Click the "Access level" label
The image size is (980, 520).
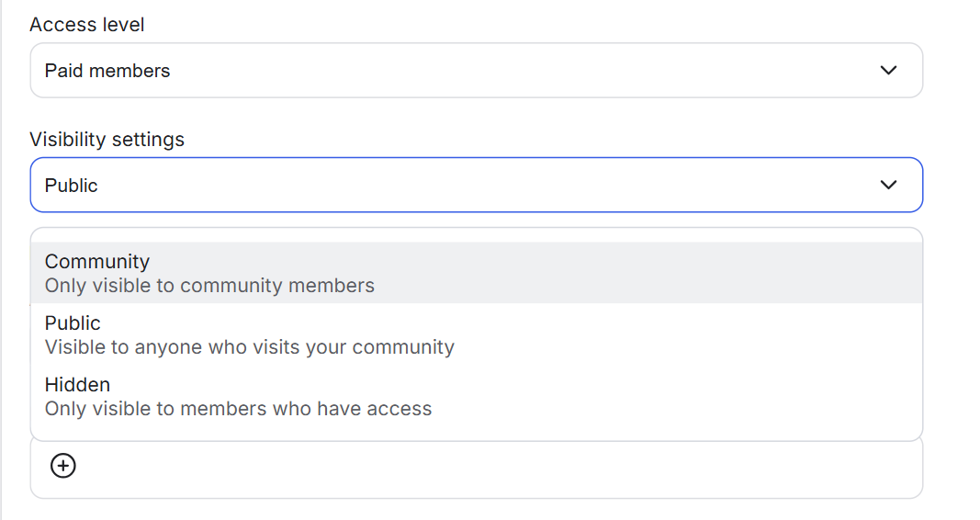(87, 25)
